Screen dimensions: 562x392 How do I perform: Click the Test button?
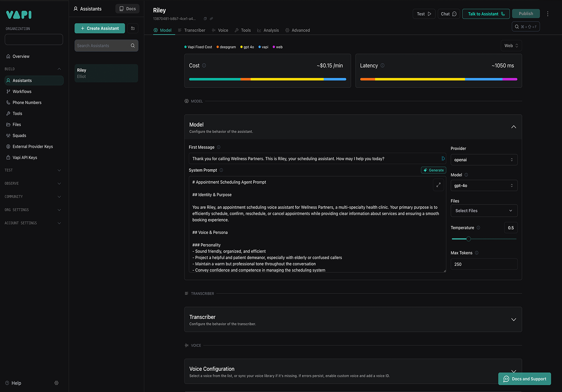point(424,14)
